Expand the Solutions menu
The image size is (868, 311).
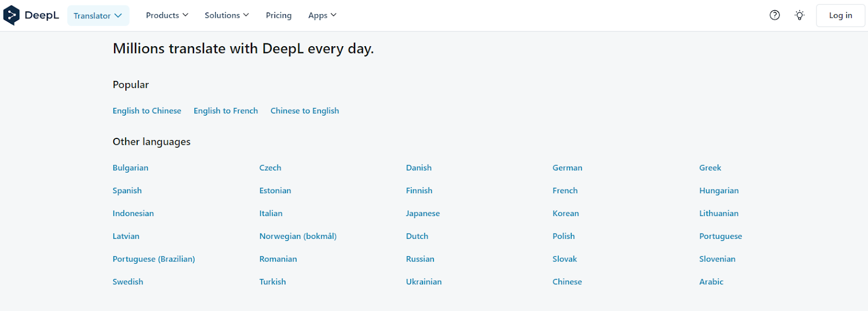227,15
